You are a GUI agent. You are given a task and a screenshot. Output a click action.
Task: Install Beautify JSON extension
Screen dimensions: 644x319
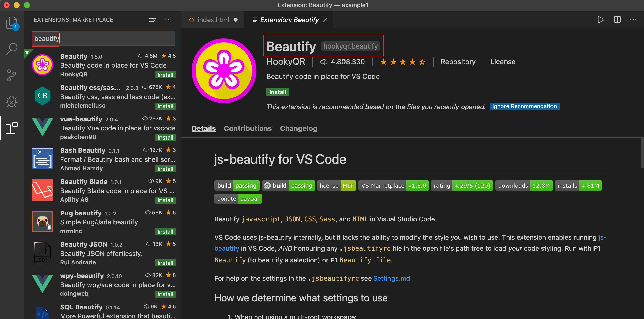(165, 263)
